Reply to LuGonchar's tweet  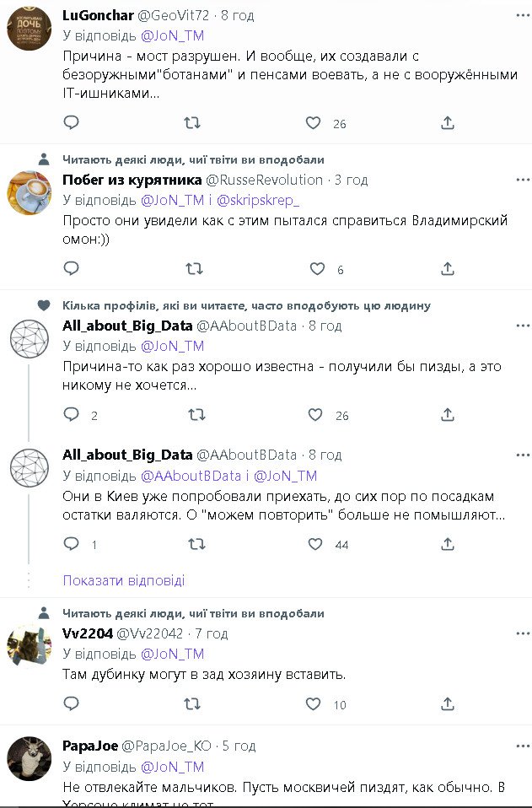tap(72, 123)
